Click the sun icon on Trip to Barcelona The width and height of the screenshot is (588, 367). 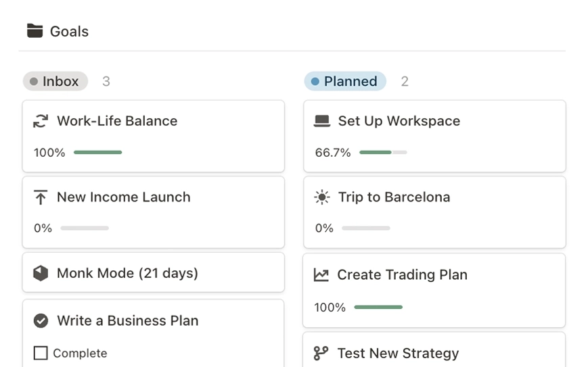point(322,197)
